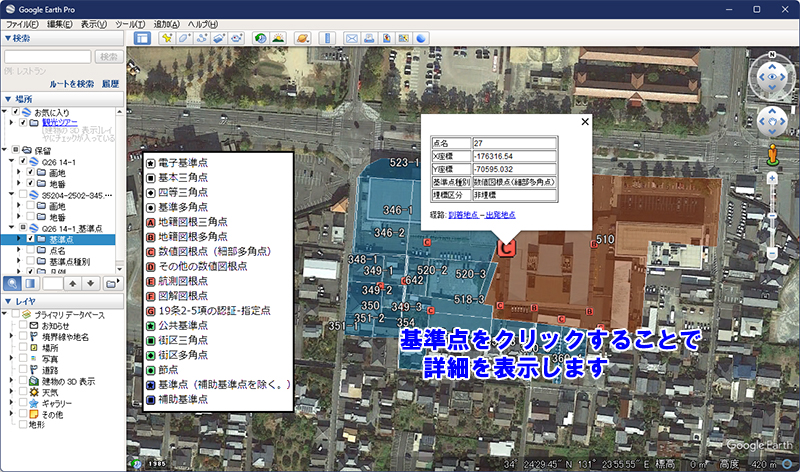Click the print toolbar icon
The height and width of the screenshot is (472, 800).
coord(369,38)
